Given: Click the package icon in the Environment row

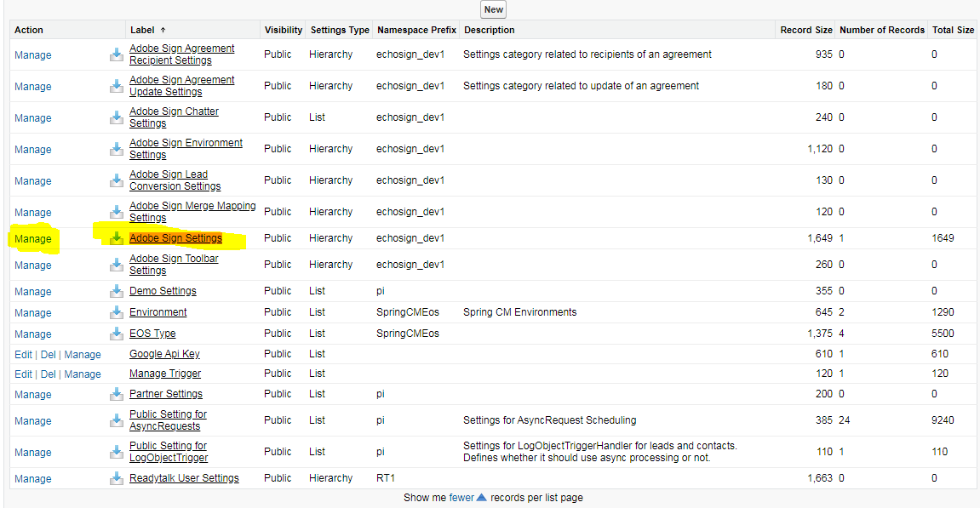Looking at the screenshot, I should 117,311.
